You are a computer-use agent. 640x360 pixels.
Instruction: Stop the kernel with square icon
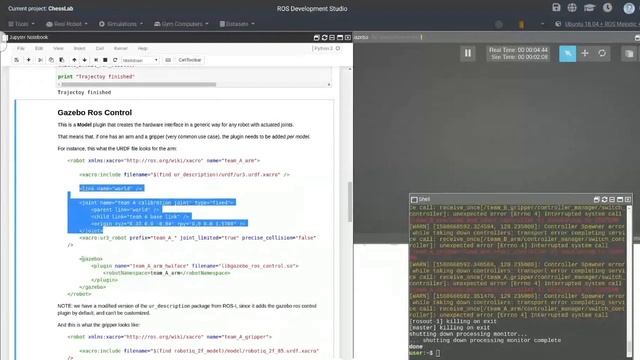105,60
